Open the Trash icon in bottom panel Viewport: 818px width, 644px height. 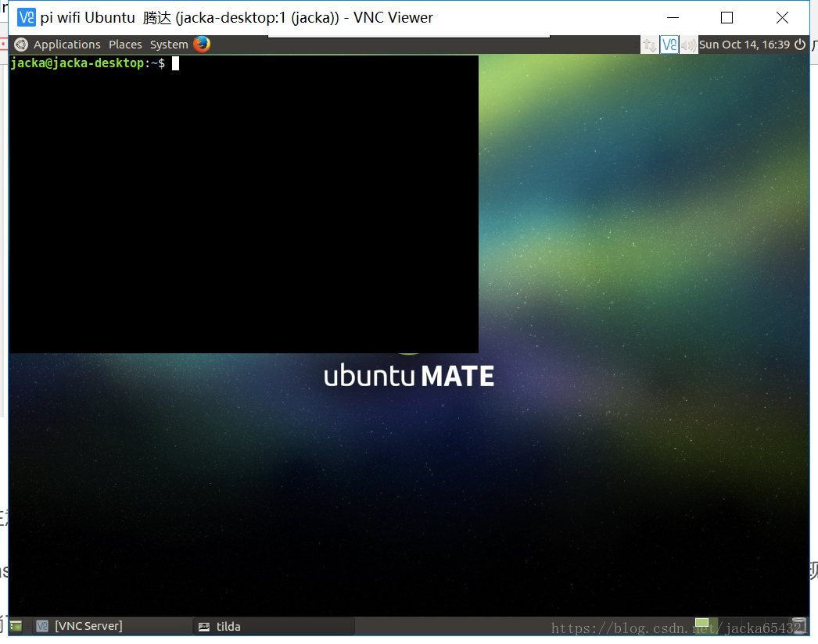tap(798, 626)
